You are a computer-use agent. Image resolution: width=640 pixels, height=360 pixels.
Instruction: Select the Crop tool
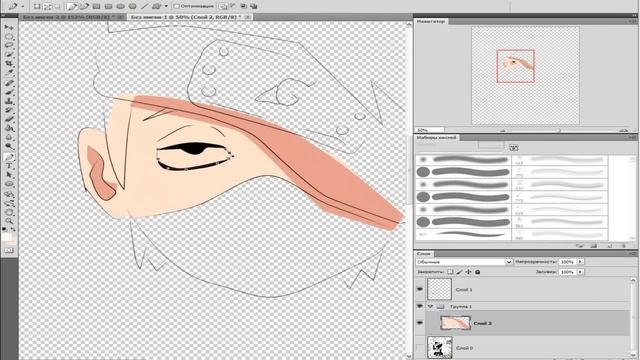click(9, 63)
